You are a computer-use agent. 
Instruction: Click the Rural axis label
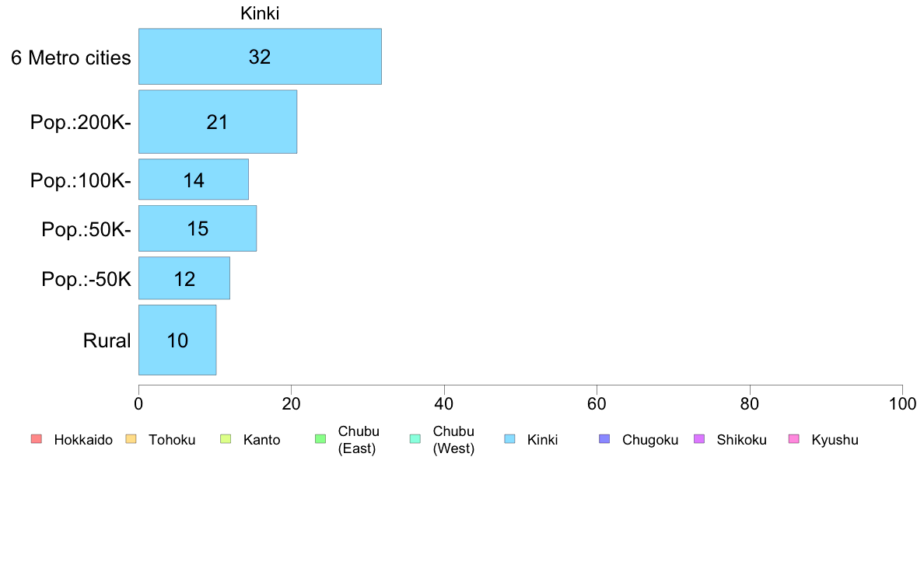[x=107, y=340]
